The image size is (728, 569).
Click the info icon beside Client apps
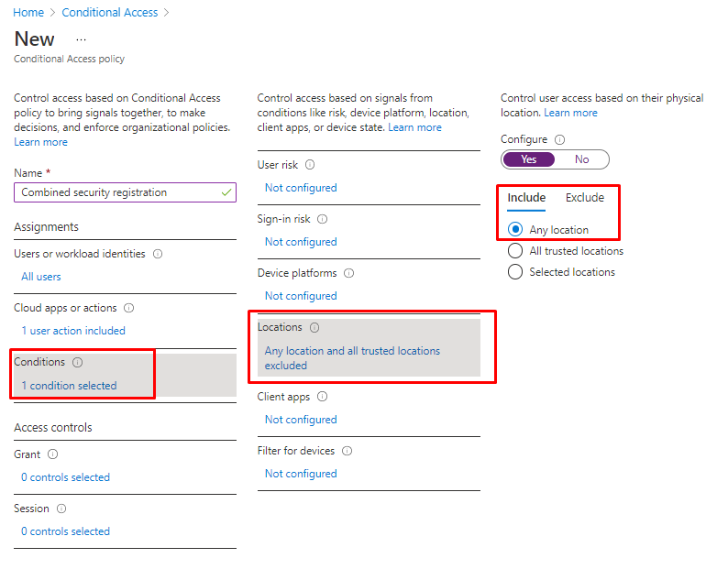click(322, 397)
